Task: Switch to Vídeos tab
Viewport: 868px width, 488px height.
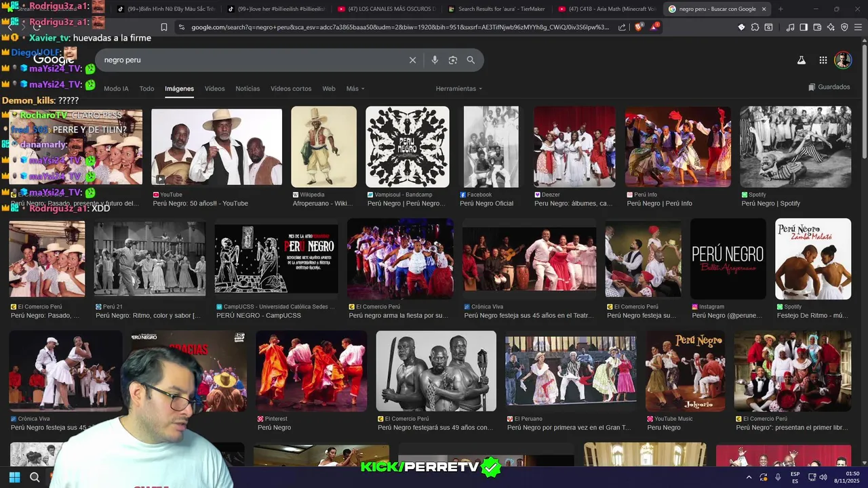Action: pyautogui.click(x=214, y=89)
